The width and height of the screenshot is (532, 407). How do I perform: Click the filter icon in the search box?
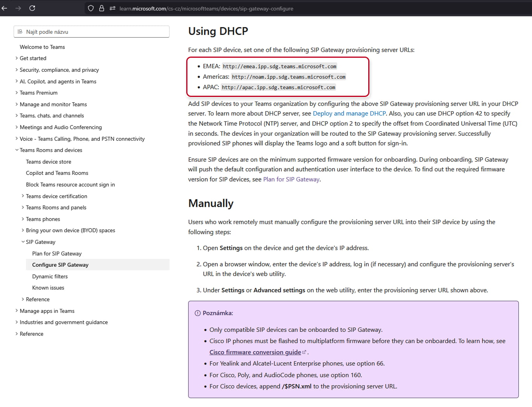click(20, 32)
